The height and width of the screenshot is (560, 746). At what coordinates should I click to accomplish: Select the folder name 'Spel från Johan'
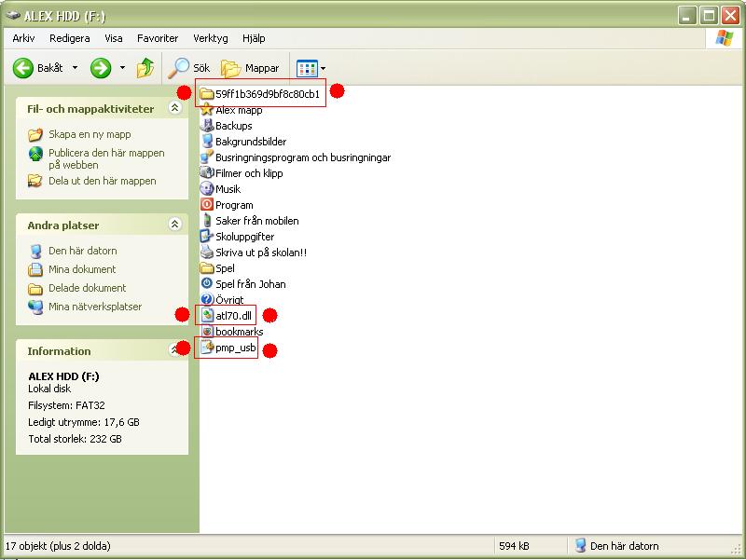pos(251,284)
